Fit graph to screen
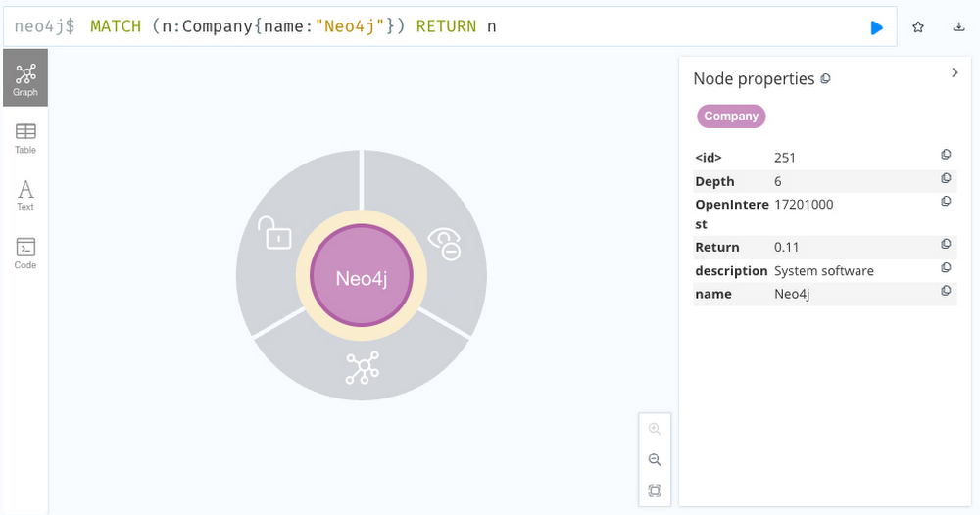The image size is (980, 515). coord(655,491)
